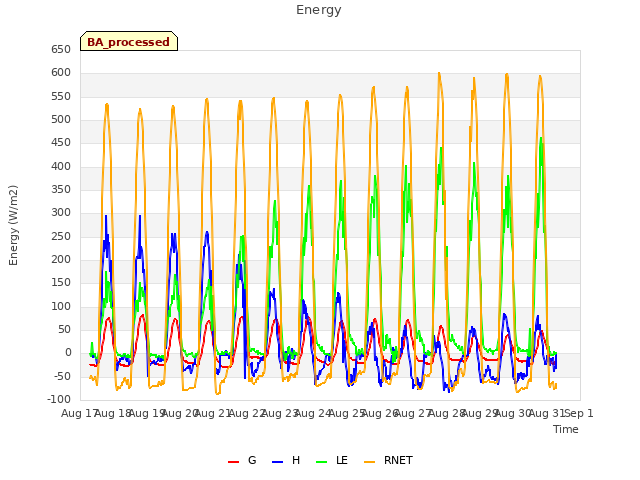640x480 pixels.
Task: Click the red G legend color swatch
Action: pyautogui.click(x=233, y=462)
